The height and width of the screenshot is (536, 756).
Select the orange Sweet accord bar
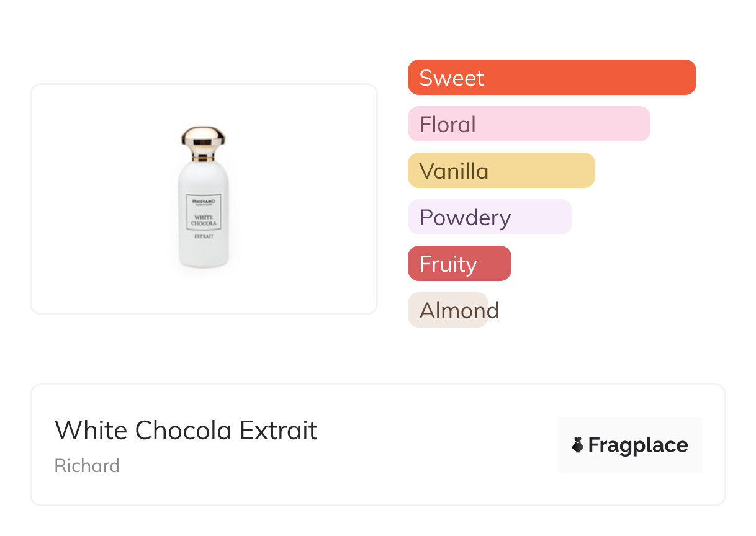coord(551,78)
